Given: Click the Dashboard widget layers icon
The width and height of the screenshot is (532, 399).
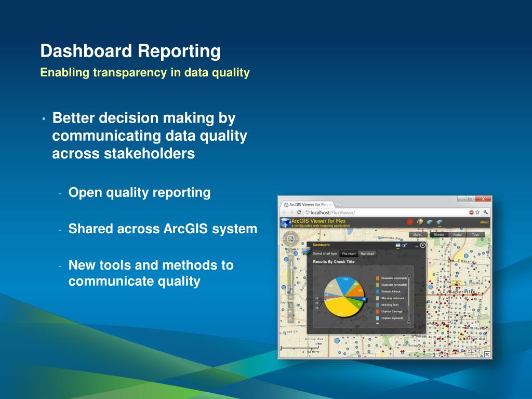Looking at the screenshot, I should coord(306,252).
